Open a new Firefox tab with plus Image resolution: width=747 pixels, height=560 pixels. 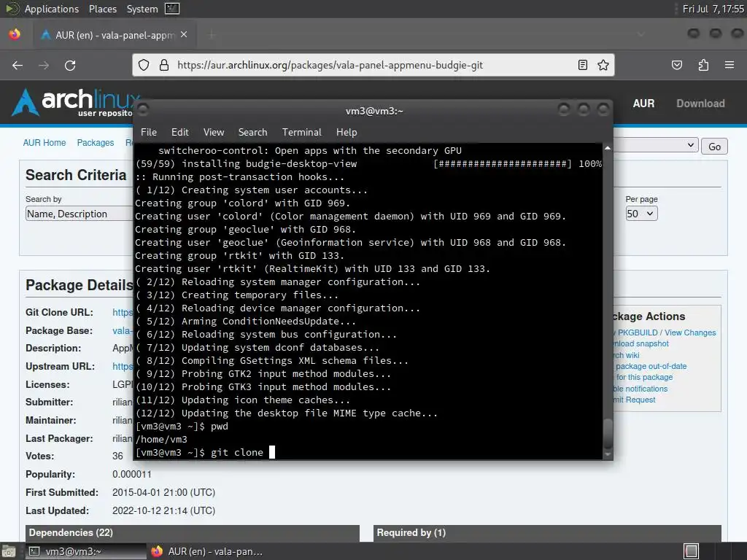212,34
